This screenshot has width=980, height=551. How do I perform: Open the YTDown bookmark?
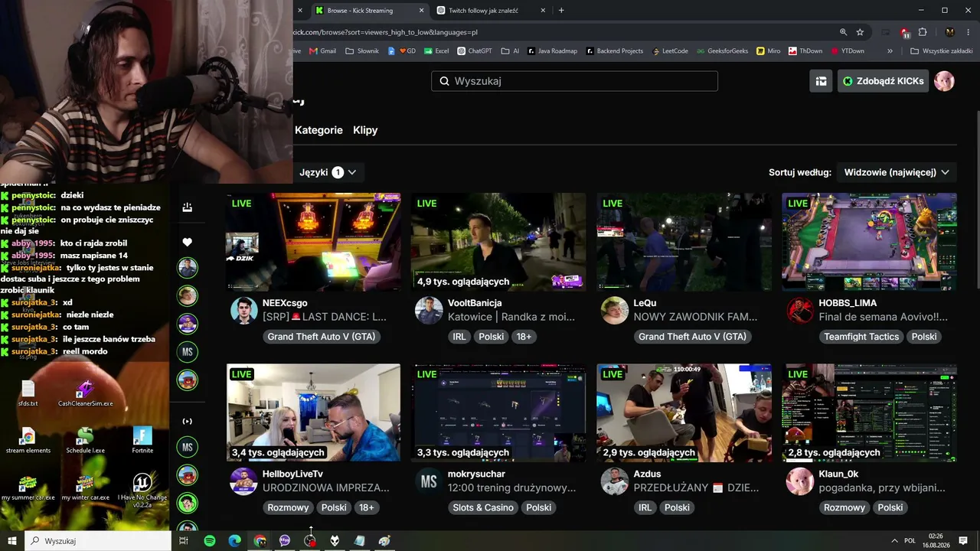[847, 51]
